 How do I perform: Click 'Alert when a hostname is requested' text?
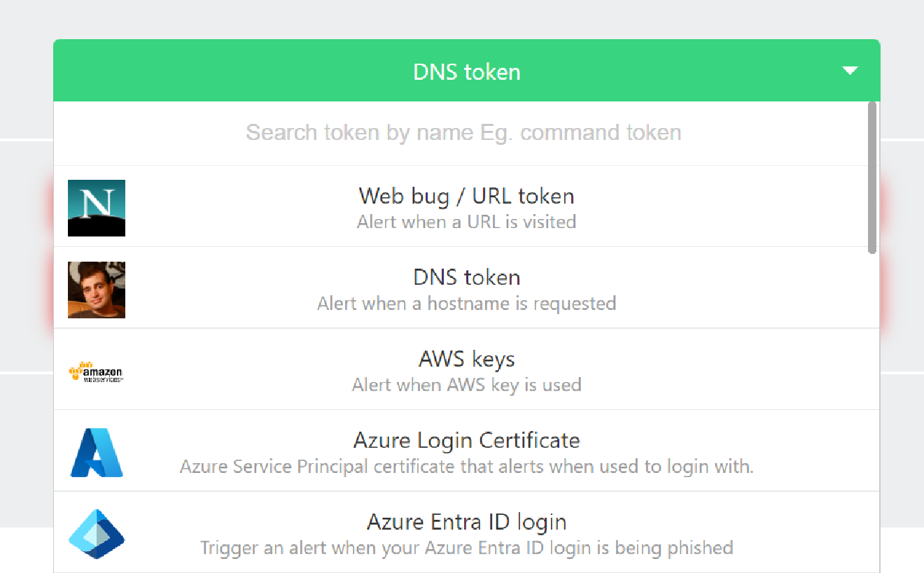466,303
